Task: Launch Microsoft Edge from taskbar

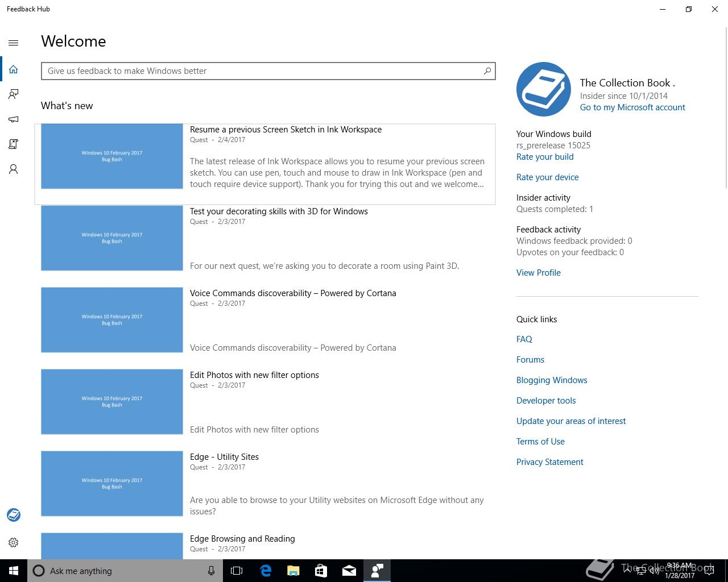Action: [x=266, y=571]
